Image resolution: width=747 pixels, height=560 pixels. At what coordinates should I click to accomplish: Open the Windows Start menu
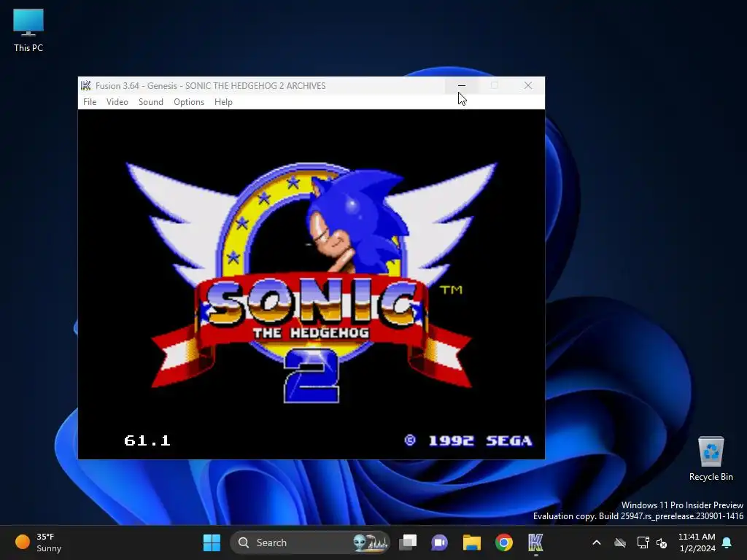[x=212, y=542]
